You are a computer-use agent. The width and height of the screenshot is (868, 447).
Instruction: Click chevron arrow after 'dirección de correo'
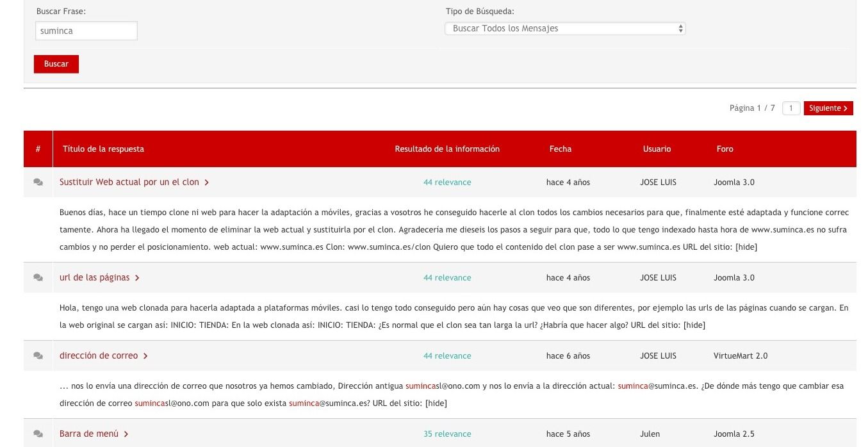click(x=146, y=356)
